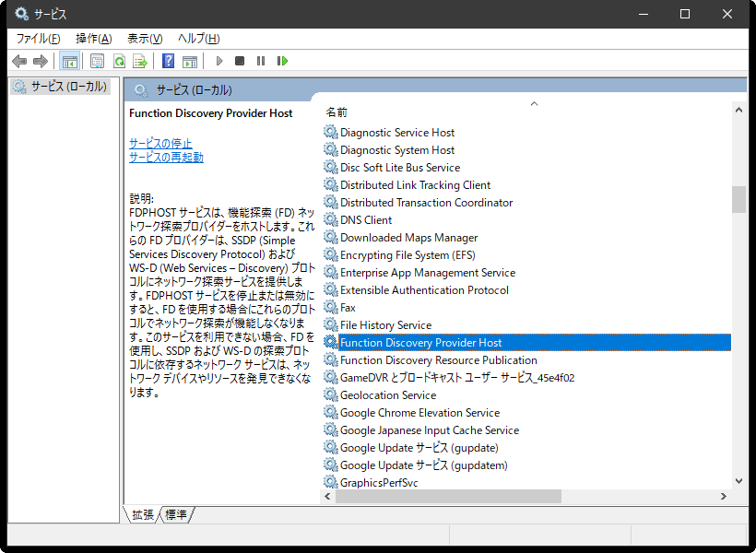Open the 表示(V) menu
756x553 pixels.
[x=145, y=39]
